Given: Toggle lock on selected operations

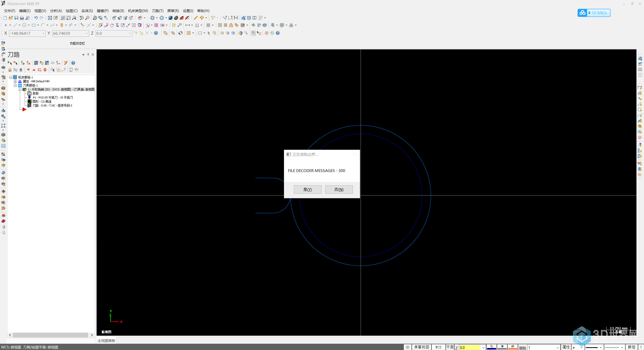Looking at the screenshot, I should click(10, 70).
